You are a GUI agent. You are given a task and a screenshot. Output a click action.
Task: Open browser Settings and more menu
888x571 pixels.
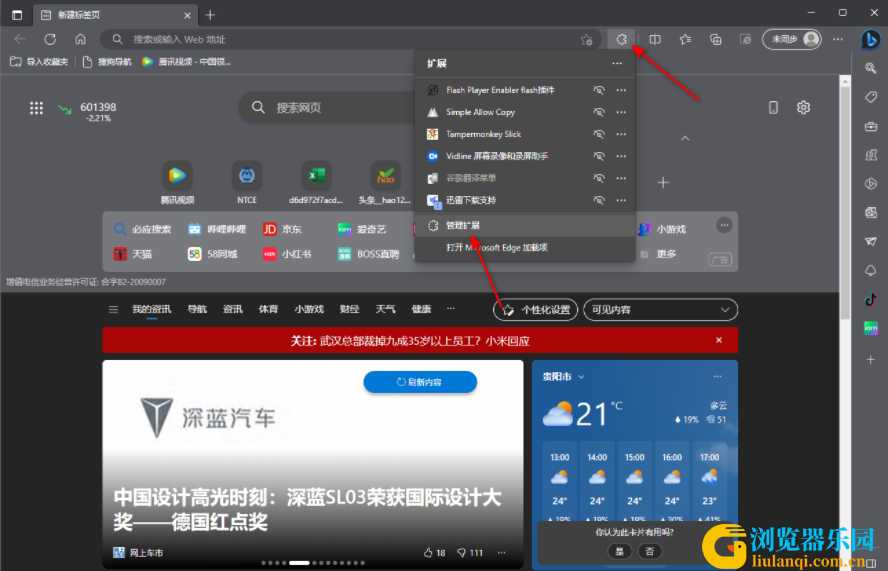tap(838, 39)
